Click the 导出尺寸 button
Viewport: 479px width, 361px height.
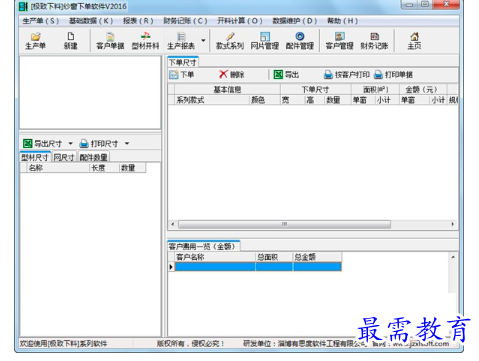click(x=42, y=144)
